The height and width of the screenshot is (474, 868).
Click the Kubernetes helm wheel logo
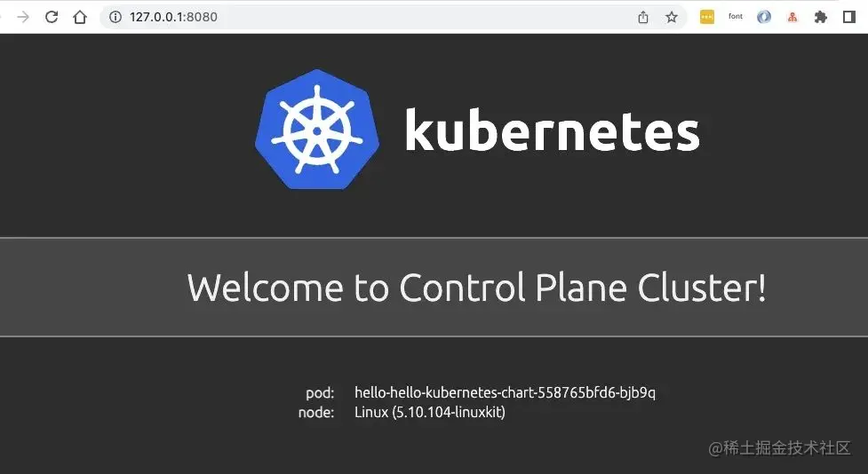(317, 130)
